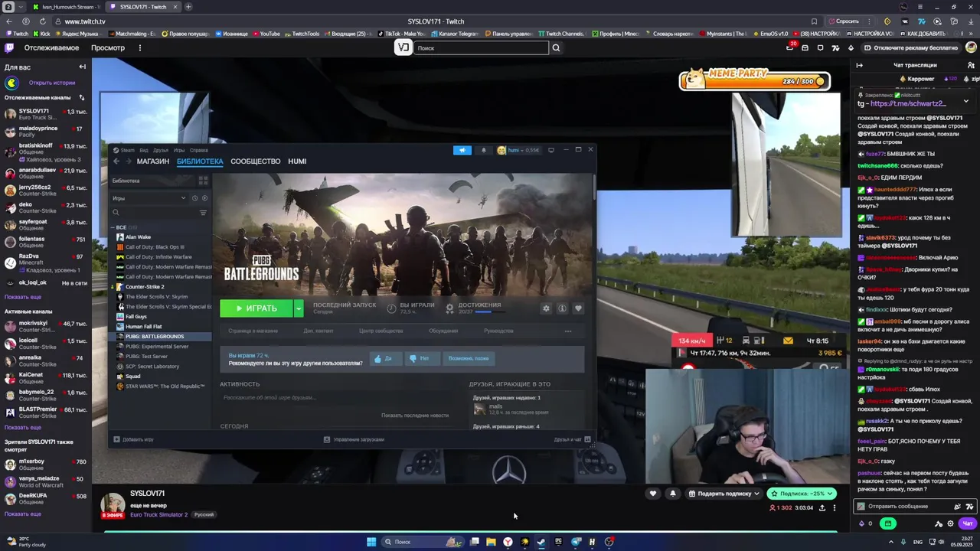The width and height of the screenshot is (980, 551).
Task: Open 'Друзья и чат' in Steam
Action: click(x=572, y=439)
